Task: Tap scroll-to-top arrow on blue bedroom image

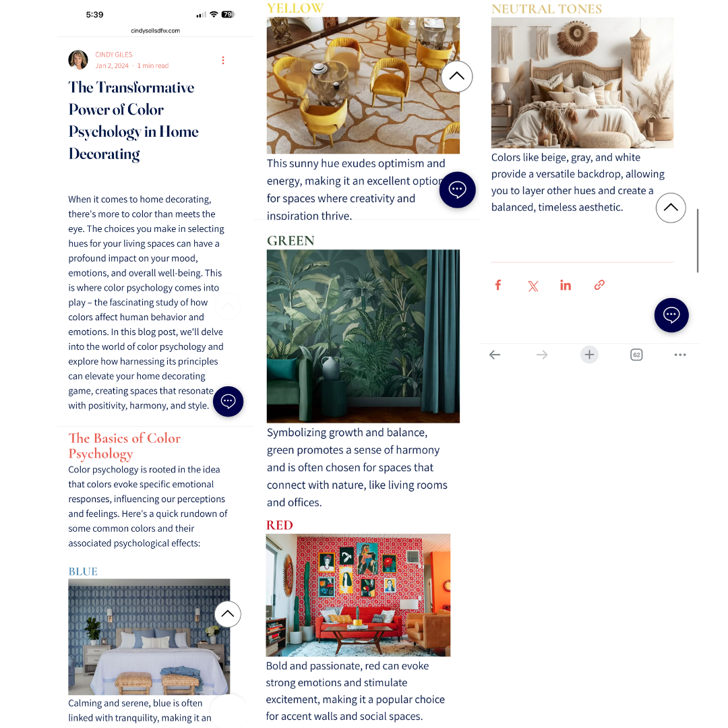Action: click(228, 614)
